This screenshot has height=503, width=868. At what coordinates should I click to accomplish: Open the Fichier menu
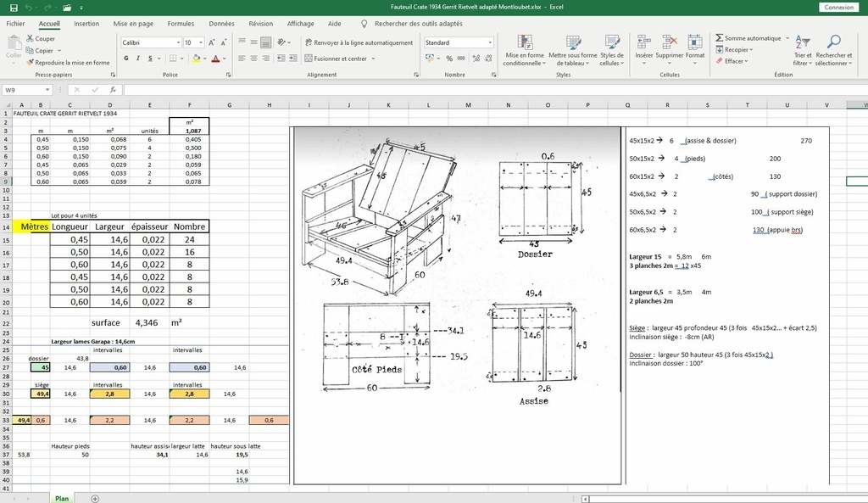click(15, 24)
